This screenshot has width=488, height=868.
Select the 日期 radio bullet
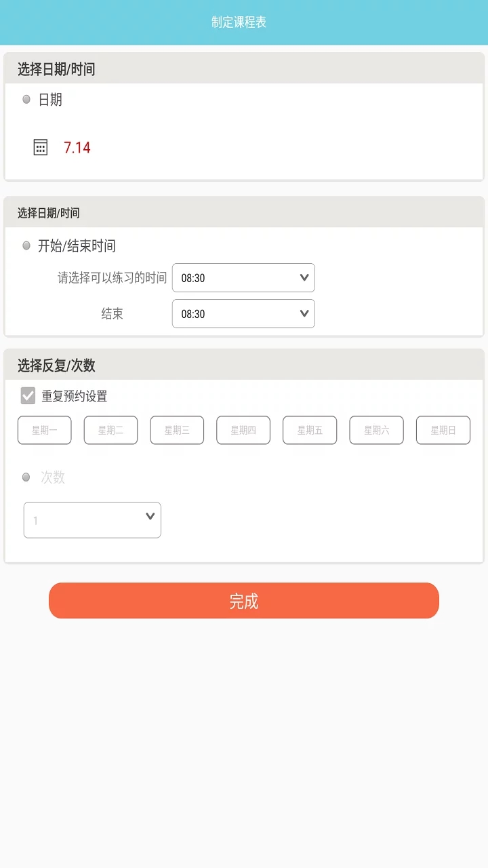click(26, 99)
